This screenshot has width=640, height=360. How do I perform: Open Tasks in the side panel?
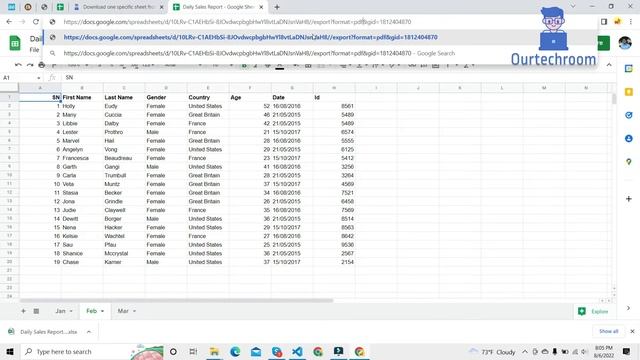(x=629, y=115)
